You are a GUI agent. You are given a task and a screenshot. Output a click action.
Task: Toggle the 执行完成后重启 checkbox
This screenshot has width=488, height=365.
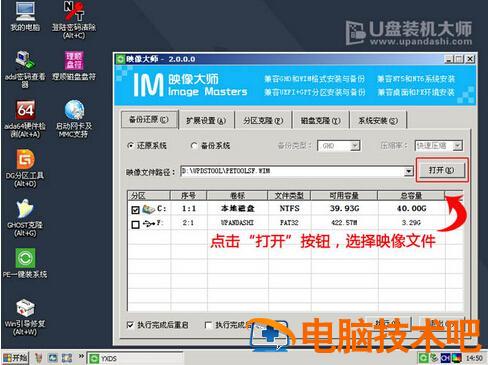(x=130, y=325)
